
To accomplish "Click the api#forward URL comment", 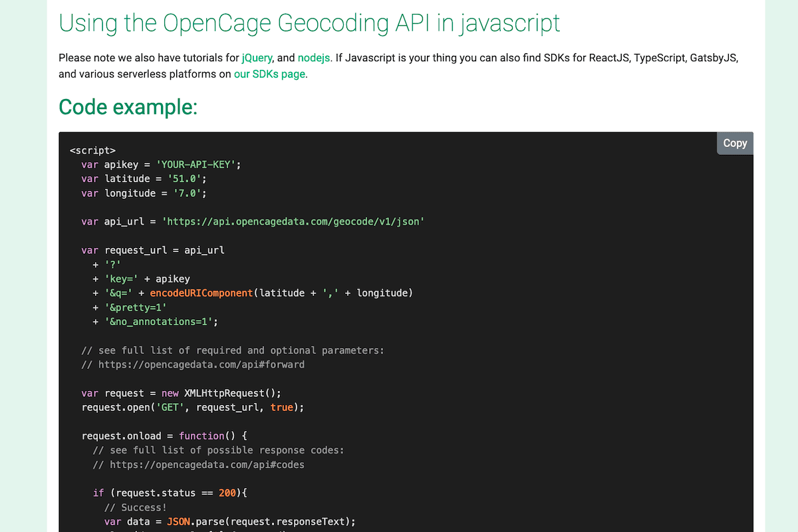I will (193, 364).
